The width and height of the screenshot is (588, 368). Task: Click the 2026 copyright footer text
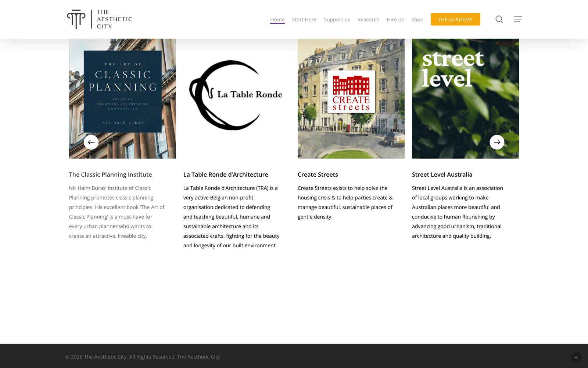(x=143, y=357)
